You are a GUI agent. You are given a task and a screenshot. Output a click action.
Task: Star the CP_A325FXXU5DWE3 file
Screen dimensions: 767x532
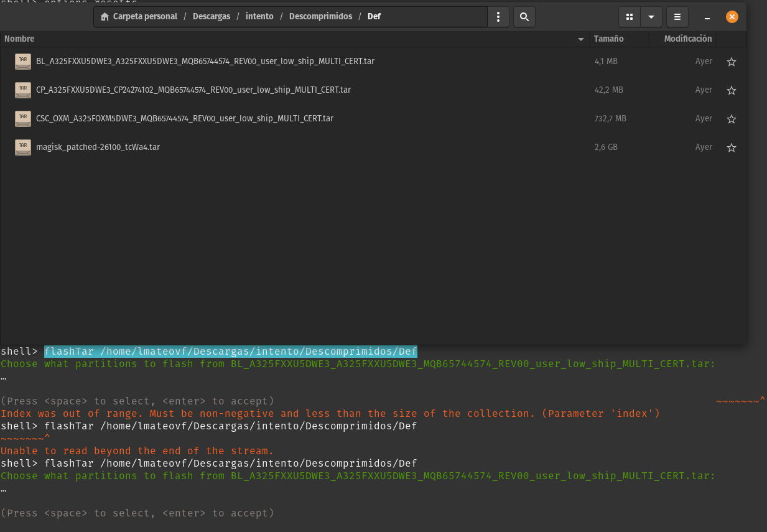[732, 90]
